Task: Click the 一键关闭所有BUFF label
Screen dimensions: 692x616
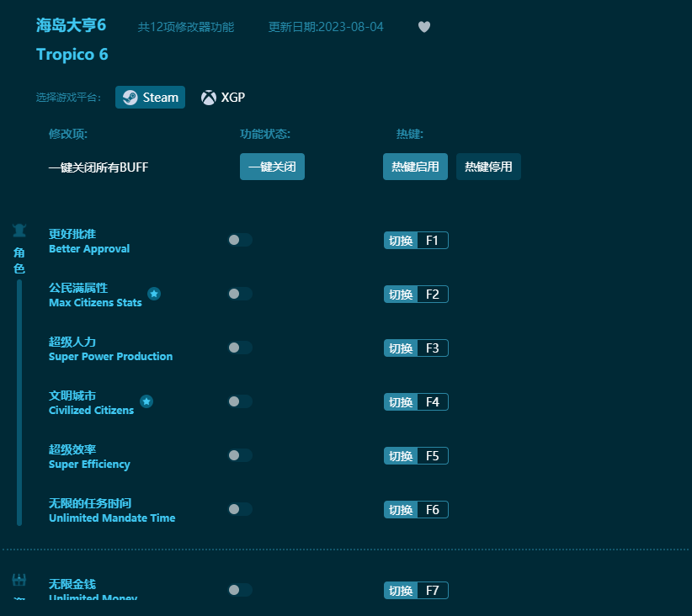Action: pyautogui.click(x=98, y=167)
